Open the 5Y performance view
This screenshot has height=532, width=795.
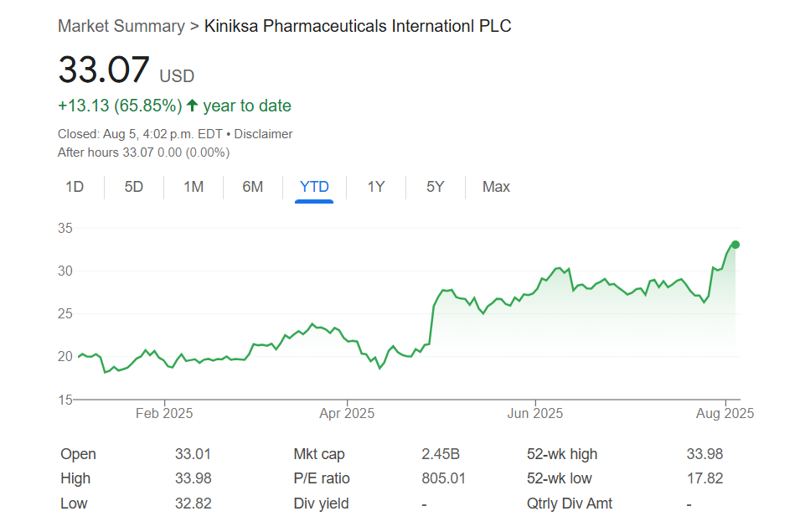435,187
